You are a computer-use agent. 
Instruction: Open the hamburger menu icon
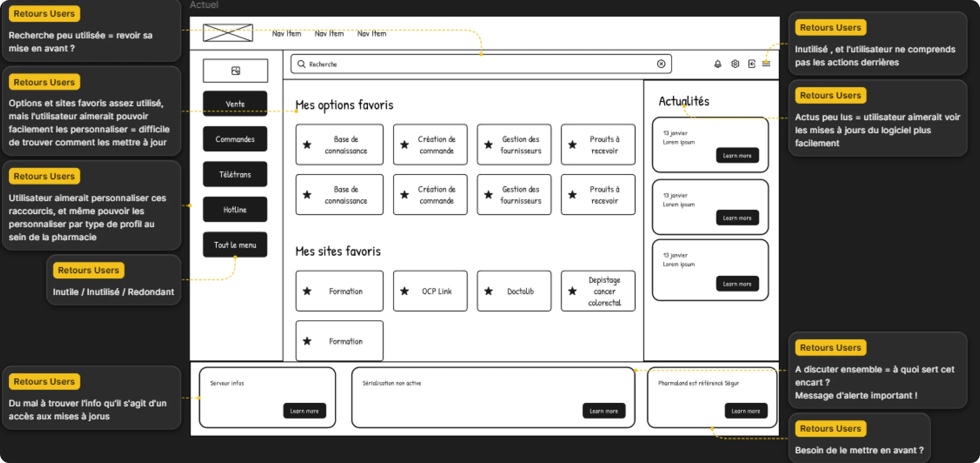pos(766,63)
